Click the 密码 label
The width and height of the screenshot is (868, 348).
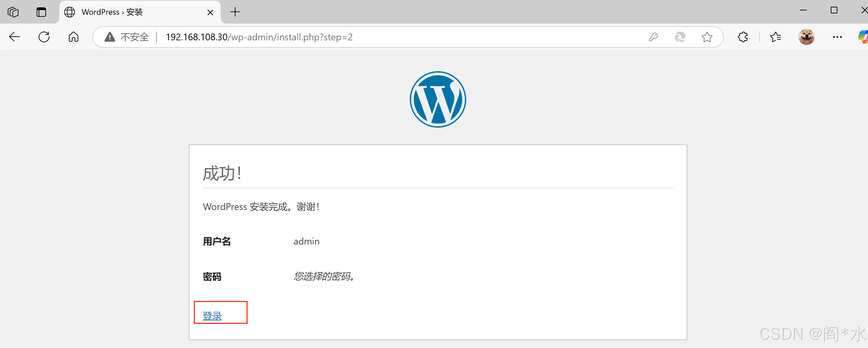coord(212,276)
